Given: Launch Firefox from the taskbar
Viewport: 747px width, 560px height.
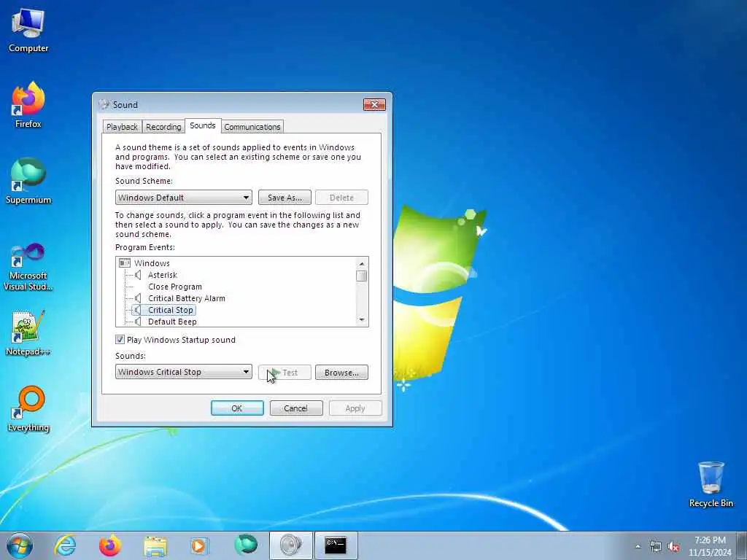Looking at the screenshot, I should coord(110,545).
